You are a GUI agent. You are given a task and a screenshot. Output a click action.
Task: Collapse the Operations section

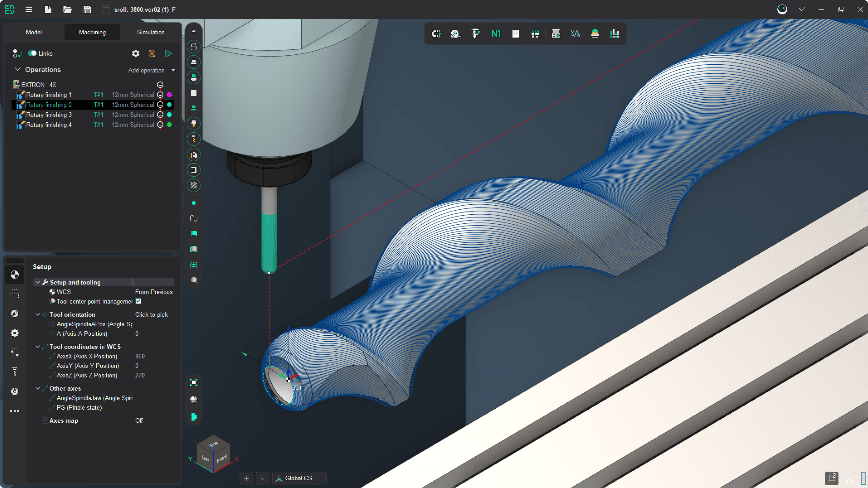[x=18, y=69]
